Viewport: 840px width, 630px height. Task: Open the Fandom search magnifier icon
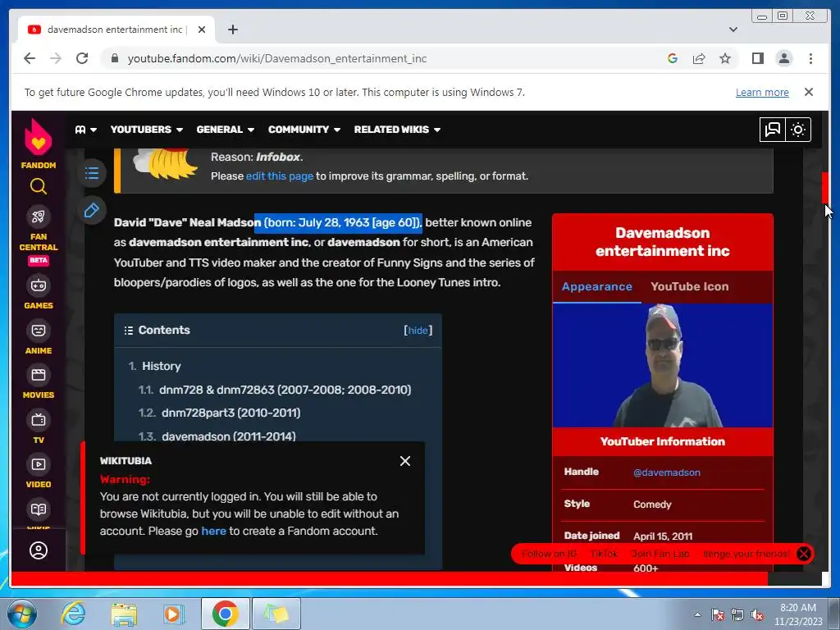point(38,186)
